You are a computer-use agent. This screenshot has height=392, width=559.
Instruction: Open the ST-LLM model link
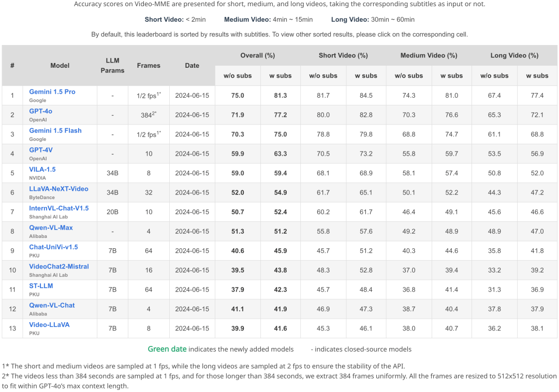pyautogui.click(x=41, y=285)
